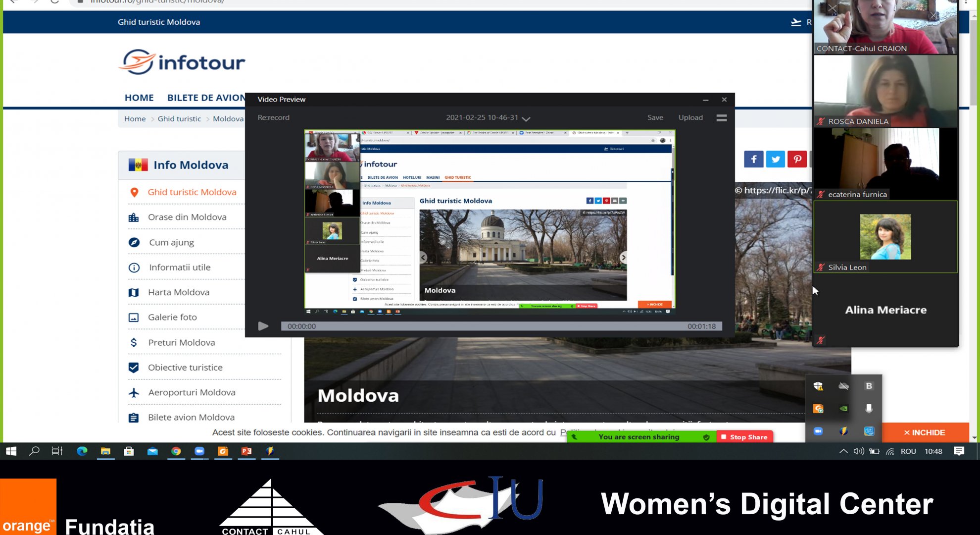This screenshot has height=535, width=980.
Task: Open the NVIDIA tray icon
Action: [843, 409]
